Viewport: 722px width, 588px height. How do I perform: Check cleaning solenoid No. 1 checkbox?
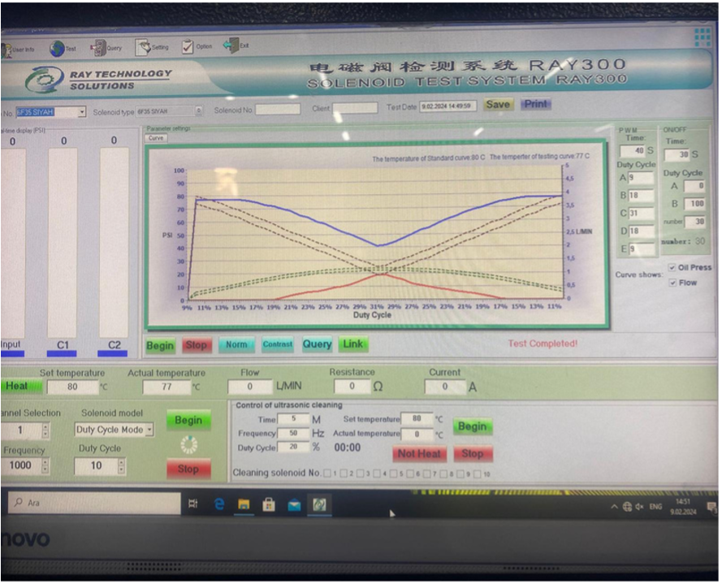(x=327, y=473)
